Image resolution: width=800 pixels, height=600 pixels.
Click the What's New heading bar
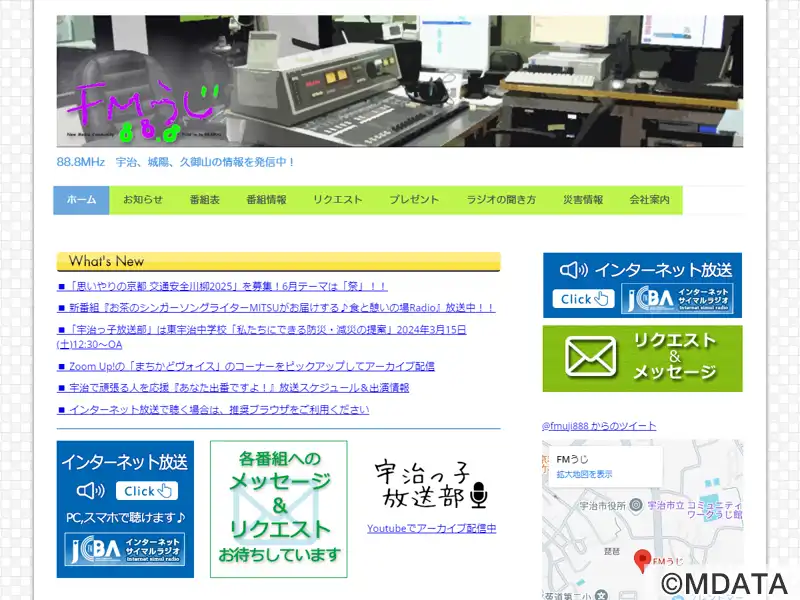[279, 261]
